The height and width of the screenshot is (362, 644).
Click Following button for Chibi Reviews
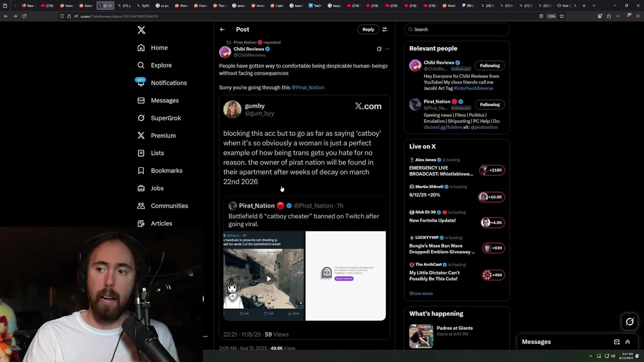pyautogui.click(x=490, y=66)
